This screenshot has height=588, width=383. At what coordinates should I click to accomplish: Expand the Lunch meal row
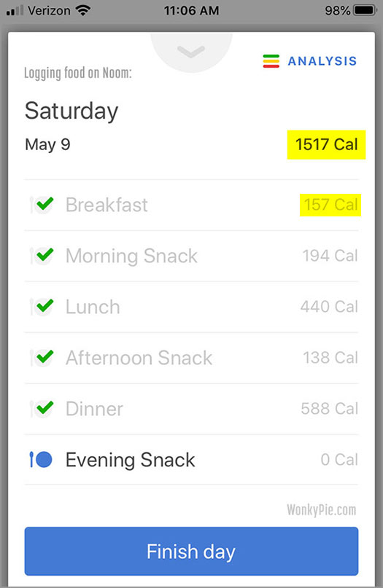191,307
